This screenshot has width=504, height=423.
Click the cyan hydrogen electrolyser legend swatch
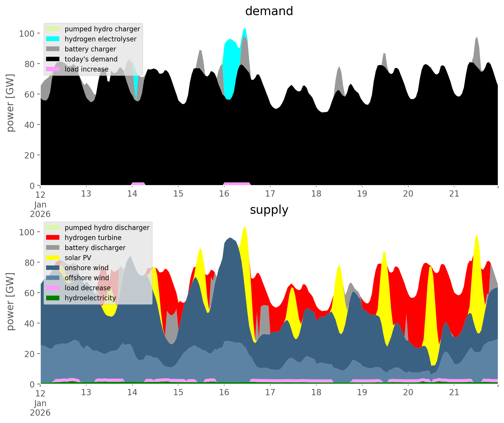click(x=53, y=39)
